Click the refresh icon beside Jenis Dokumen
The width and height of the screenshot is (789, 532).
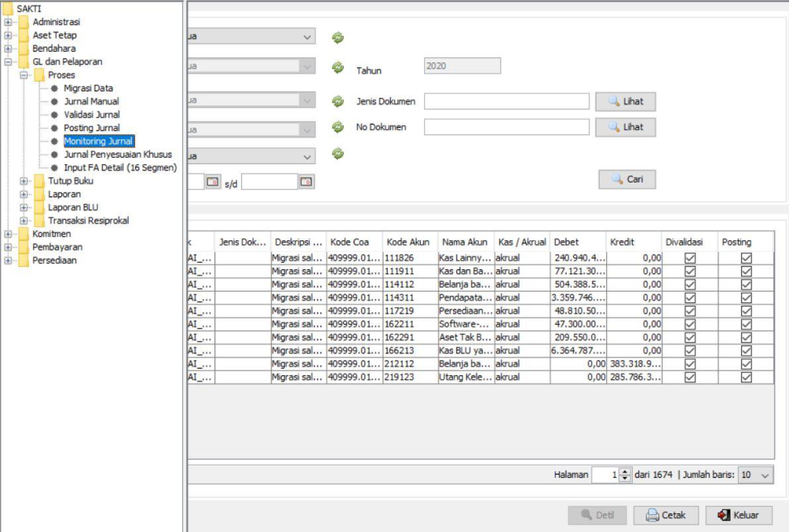point(337,101)
